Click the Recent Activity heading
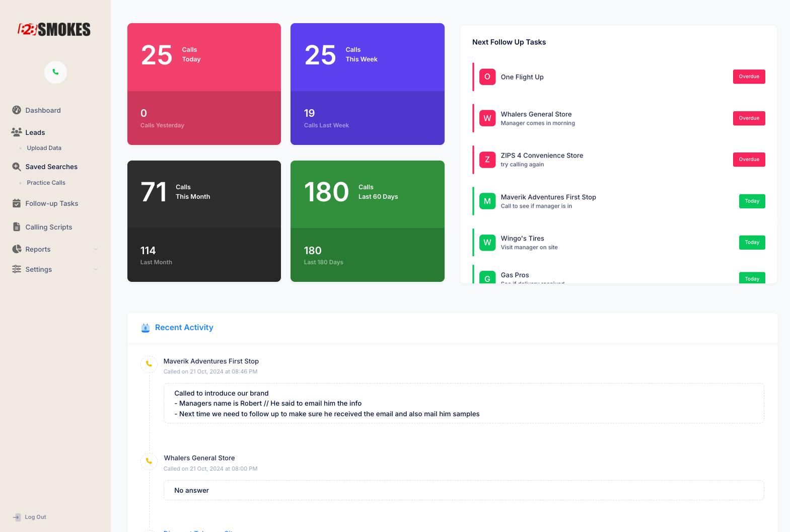790x532 pixels. (x=184, y=328)
